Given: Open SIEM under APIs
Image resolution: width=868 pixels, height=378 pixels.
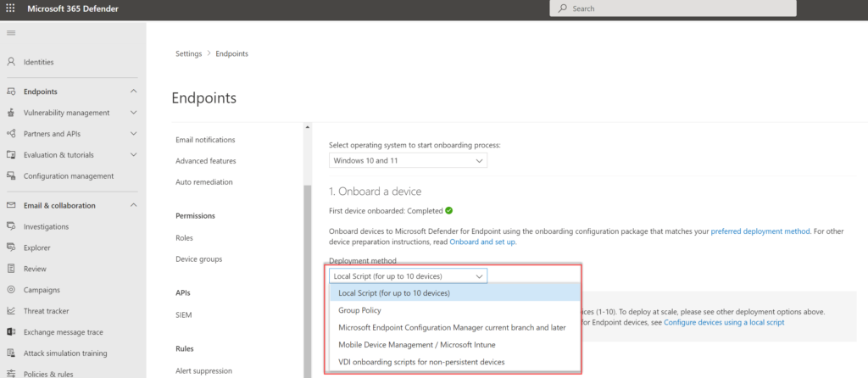Looking at the screenshot, I should click(184, 315).
